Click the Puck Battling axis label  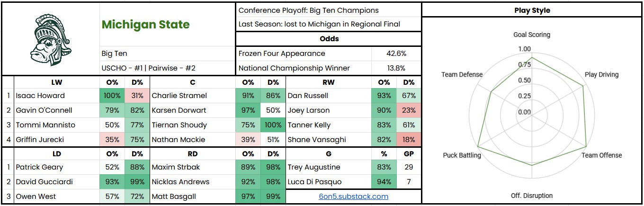(462, 155)
